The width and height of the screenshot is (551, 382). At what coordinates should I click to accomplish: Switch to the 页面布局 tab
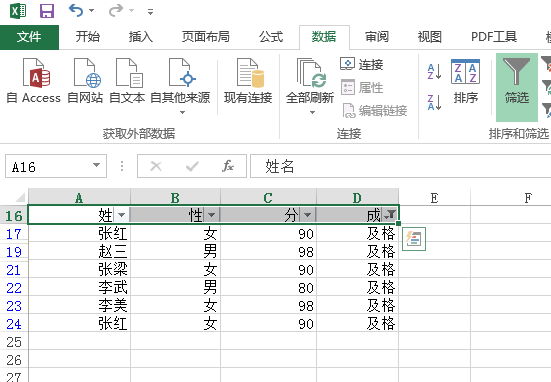206,37
